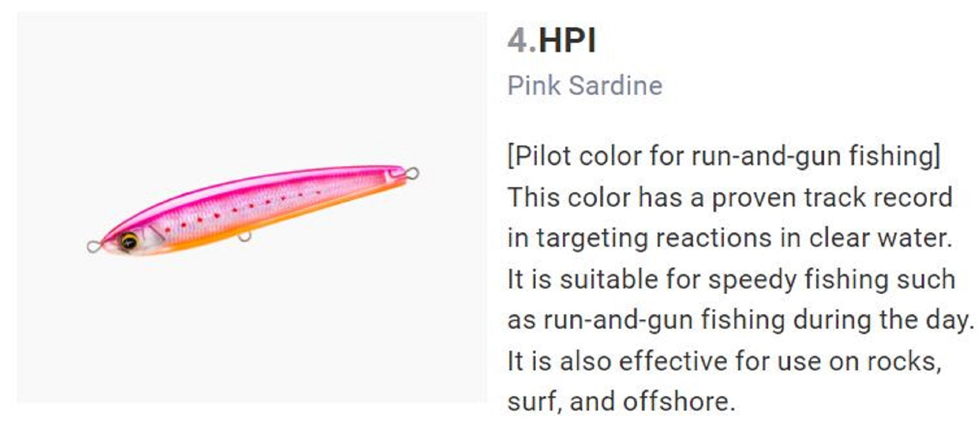Click the metal ring at lure's tail
Viewport: 980px width, 434px height.
tap(413, 173)
